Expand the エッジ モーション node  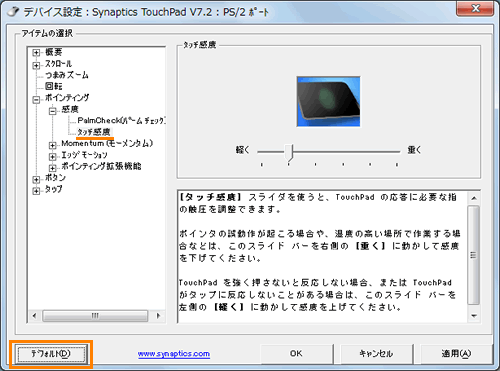pos(52,156)
